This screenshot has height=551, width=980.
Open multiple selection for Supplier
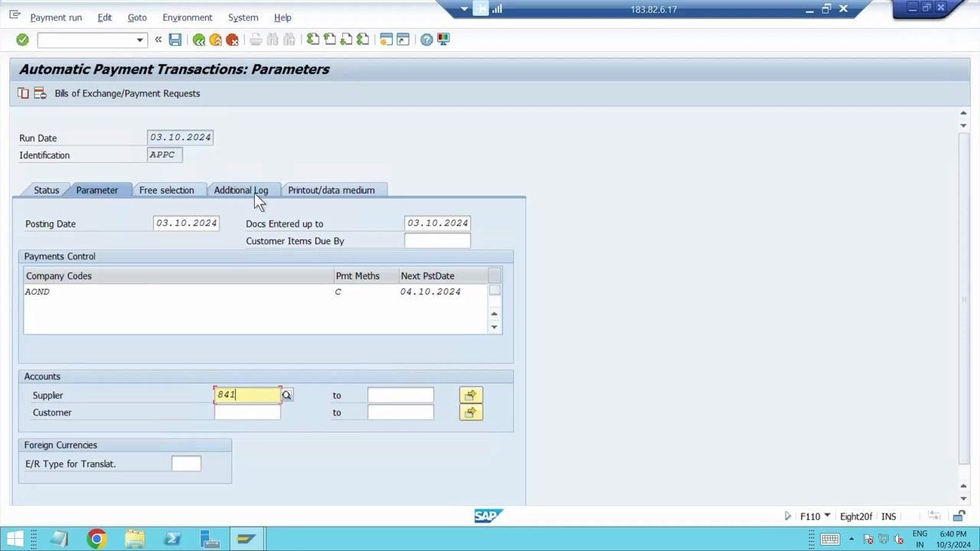tap(471, 395)
